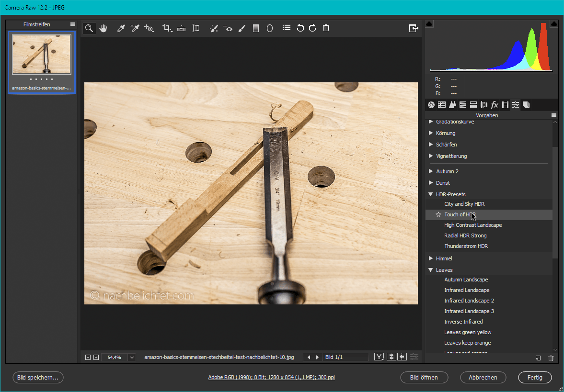The width and height of the screenshot is (564, 392).
Task: Switch to the Effects fx tab
Action: [495, 105]
